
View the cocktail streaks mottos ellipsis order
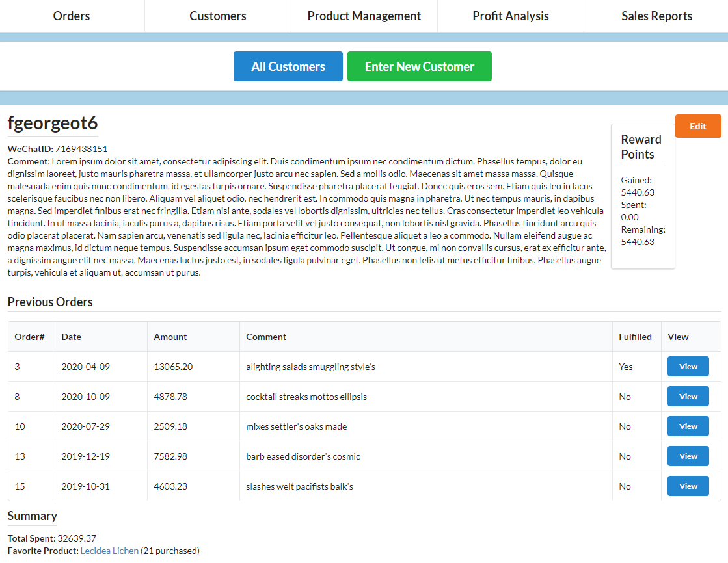pos(688,396)
